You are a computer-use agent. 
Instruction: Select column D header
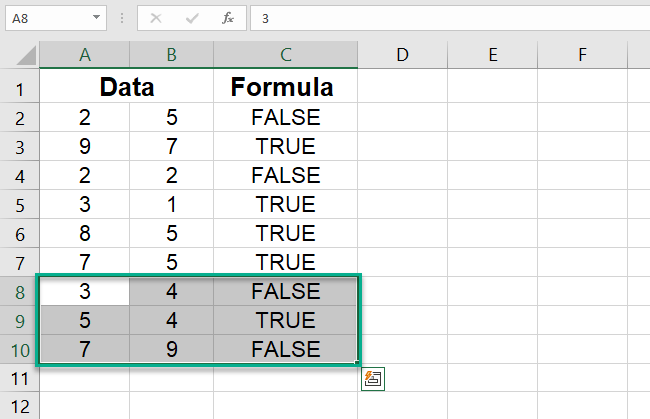click(x=402, y=56)
